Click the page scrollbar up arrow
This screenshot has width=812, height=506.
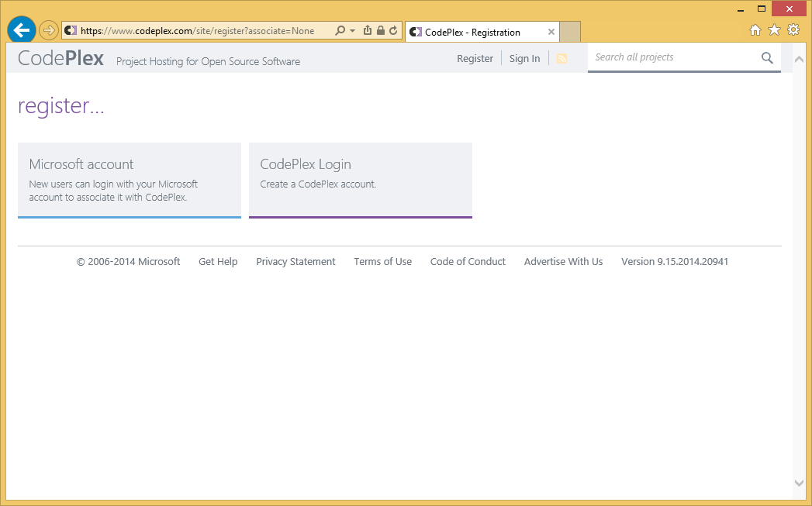click(x=799, y=60)
